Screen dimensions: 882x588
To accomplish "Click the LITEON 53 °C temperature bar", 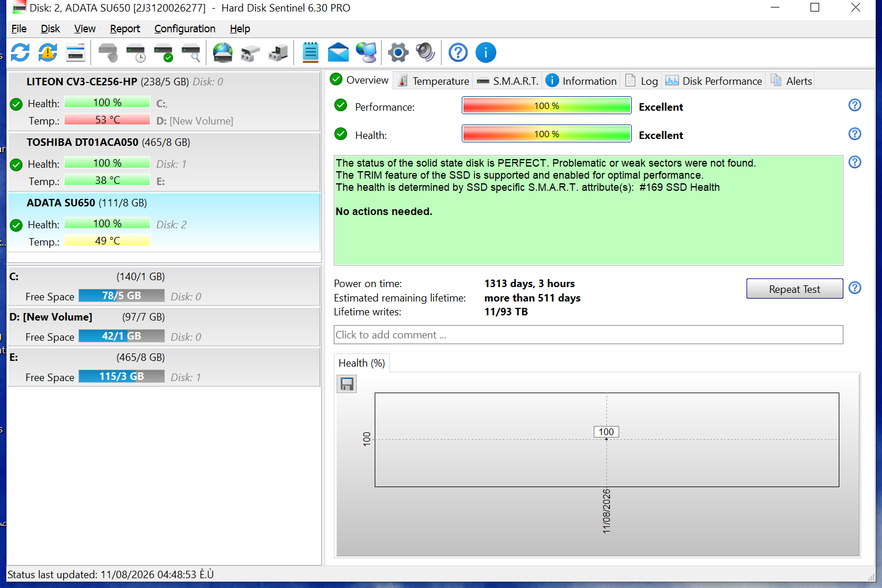I will point(107,120).
